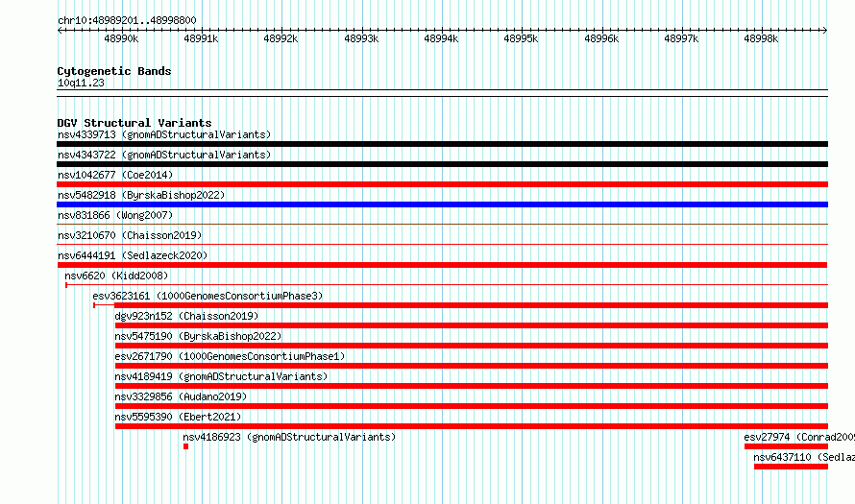Click the red bar of nsv3329856
This screenshot has height=504, width=855.
pos(471,406)
